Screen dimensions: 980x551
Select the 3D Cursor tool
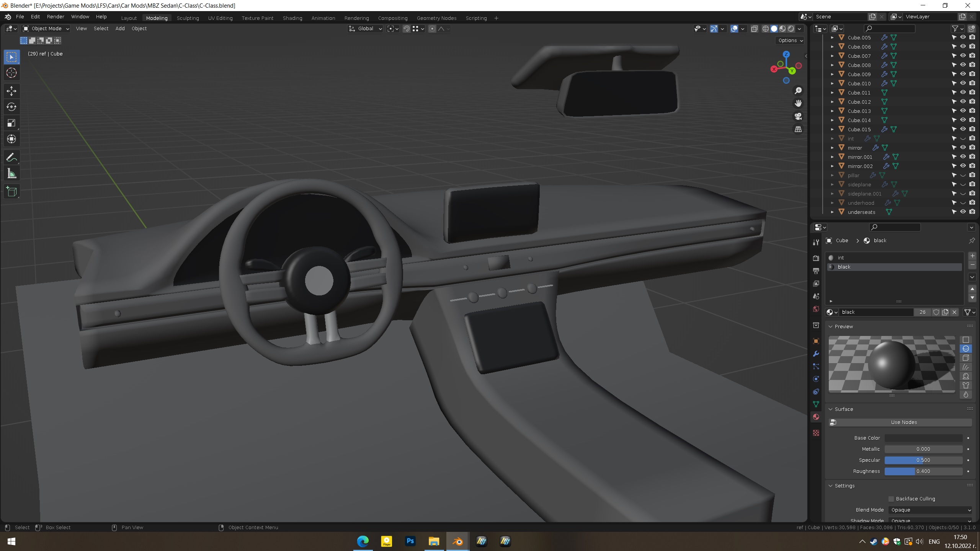pyautogui.click(x=11, y=73)
